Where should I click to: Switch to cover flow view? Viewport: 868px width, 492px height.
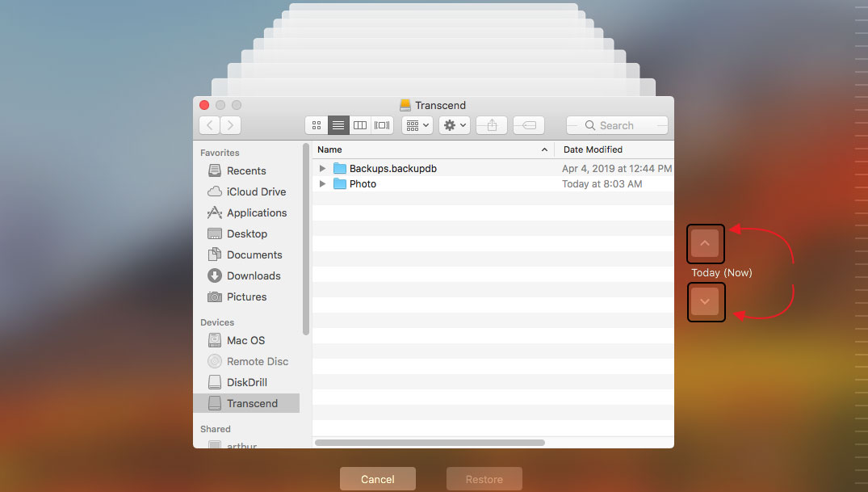click(382, 125)
